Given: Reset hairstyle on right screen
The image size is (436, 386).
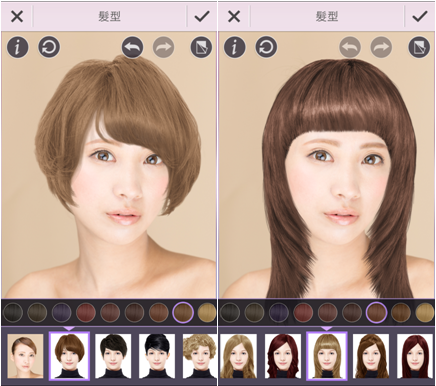Looking at the screenshot, I should tap(266, 47).
